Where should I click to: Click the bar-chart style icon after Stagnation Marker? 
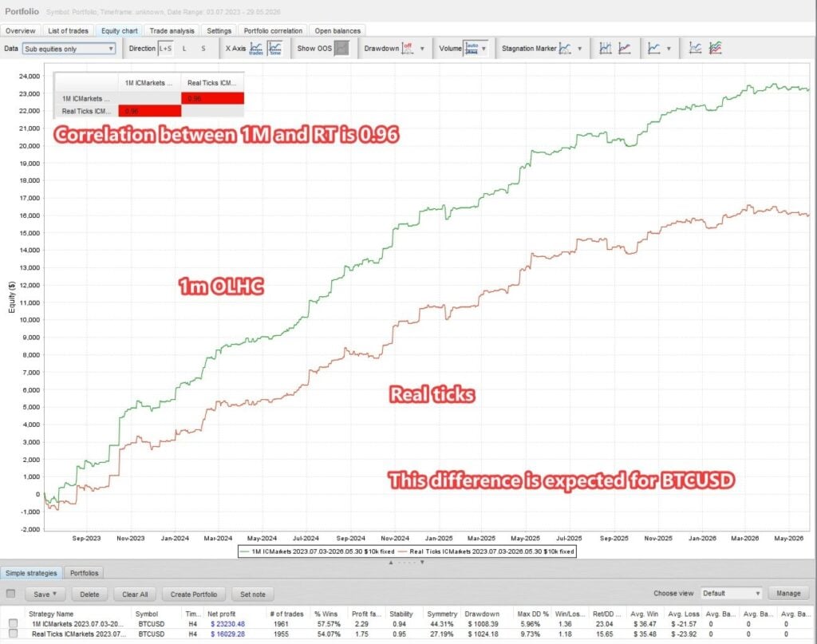(605, 49)
